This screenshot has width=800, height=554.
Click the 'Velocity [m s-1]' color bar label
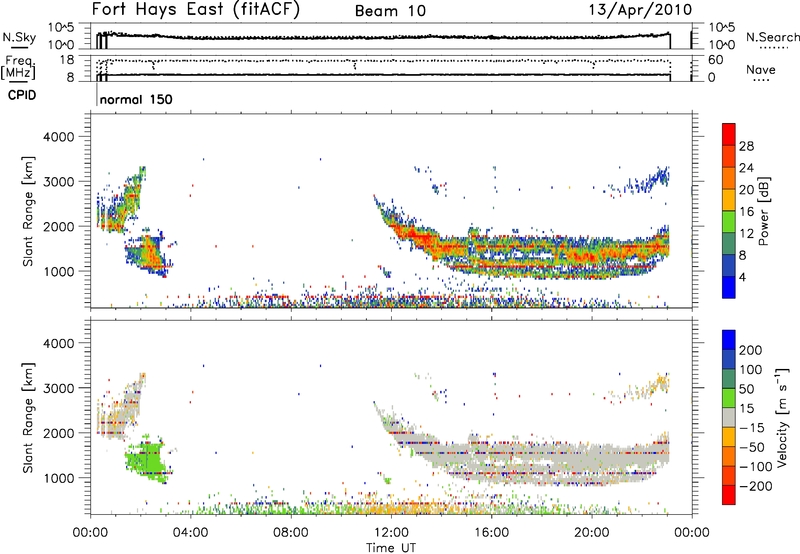pyautogui.click(x=782, y=417)
